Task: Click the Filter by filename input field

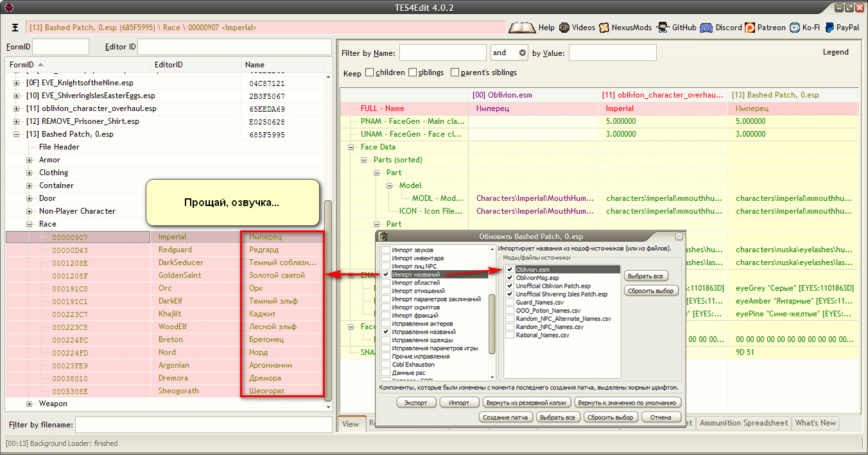Action: [204, 425]
